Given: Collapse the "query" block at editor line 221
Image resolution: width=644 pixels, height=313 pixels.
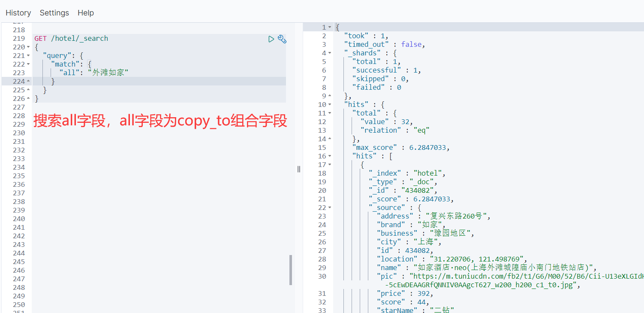Looking at the screenshot, I should pyautogui.click(x=28, y=56).
